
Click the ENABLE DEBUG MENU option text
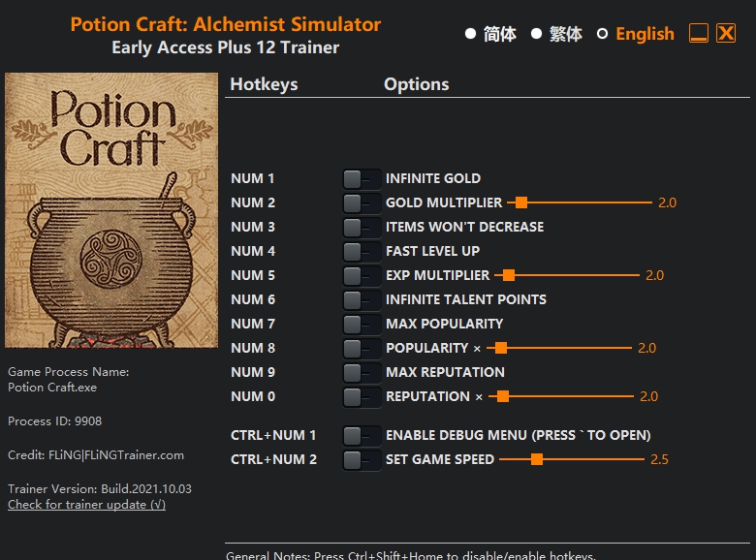tap(519, 436)
